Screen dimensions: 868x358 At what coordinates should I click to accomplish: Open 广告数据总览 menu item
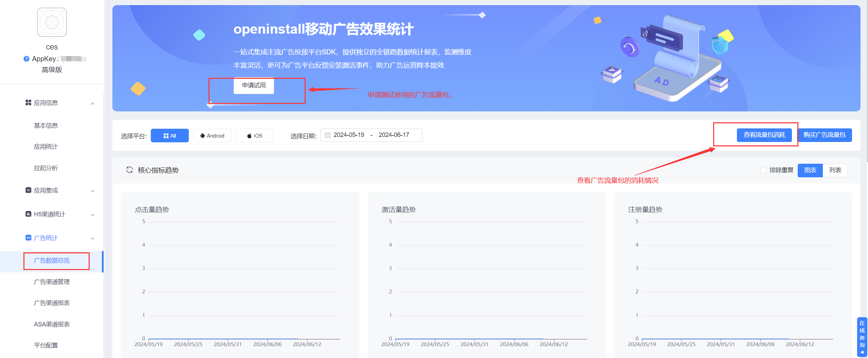tap(52, 261)
